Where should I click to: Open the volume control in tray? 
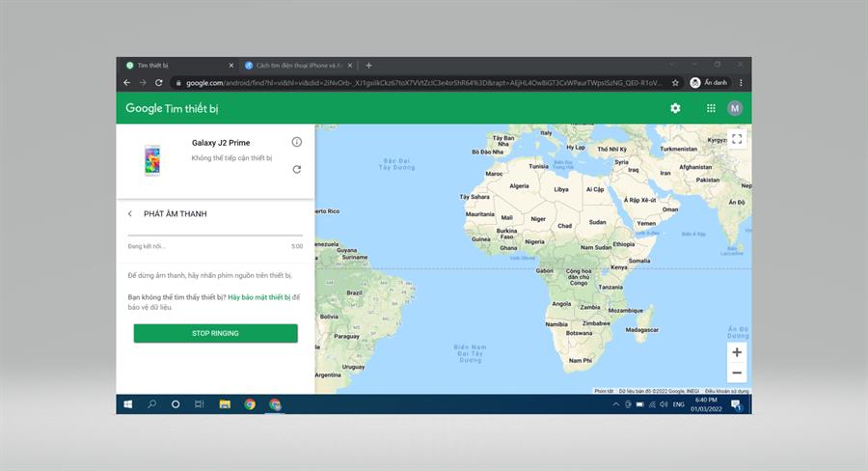pyautogui.click(x=664, y=404)
